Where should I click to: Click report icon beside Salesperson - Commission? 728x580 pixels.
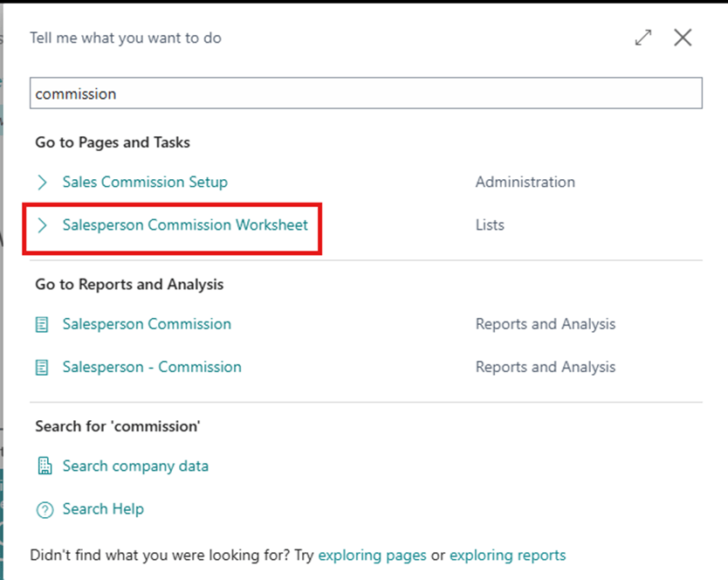tap(42, 367)
